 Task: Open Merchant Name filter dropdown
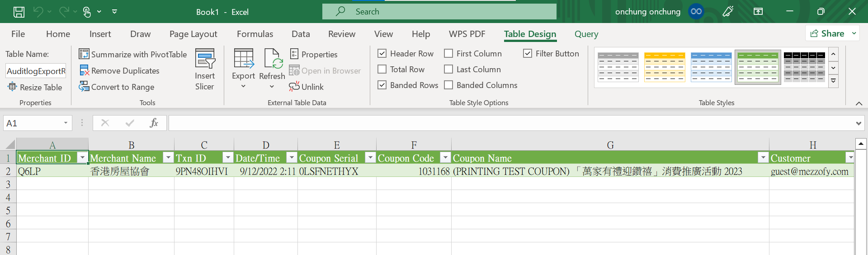(168, 158)
